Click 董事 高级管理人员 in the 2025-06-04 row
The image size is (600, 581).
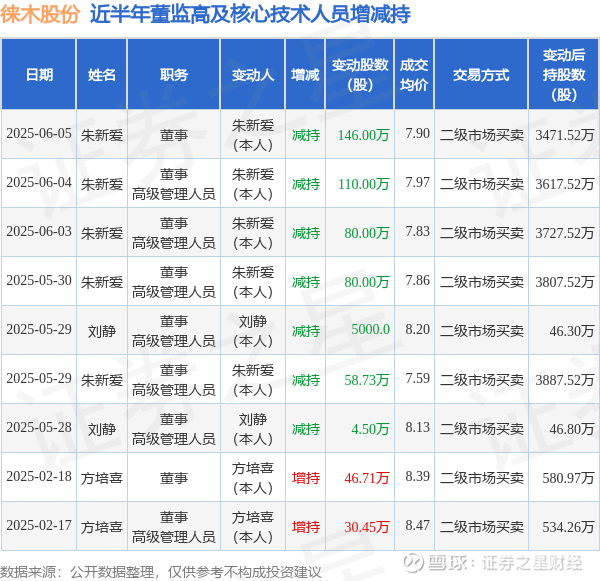(x=174, y=184)
